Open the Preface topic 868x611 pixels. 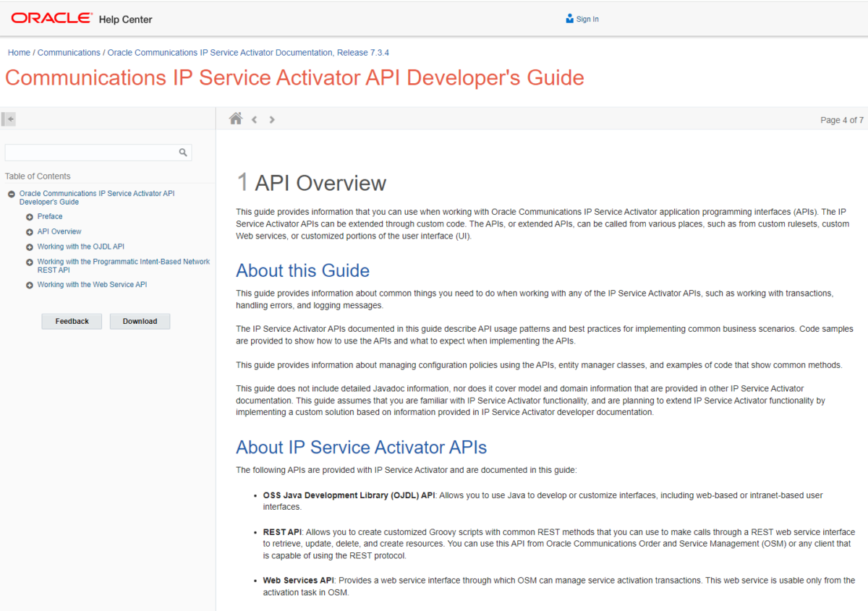[50, 216]
